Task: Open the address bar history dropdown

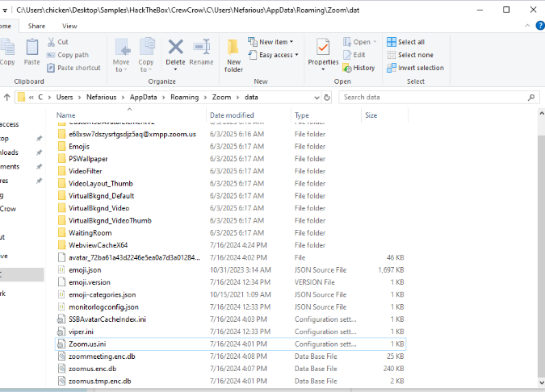Action: (x=317, y=98)
